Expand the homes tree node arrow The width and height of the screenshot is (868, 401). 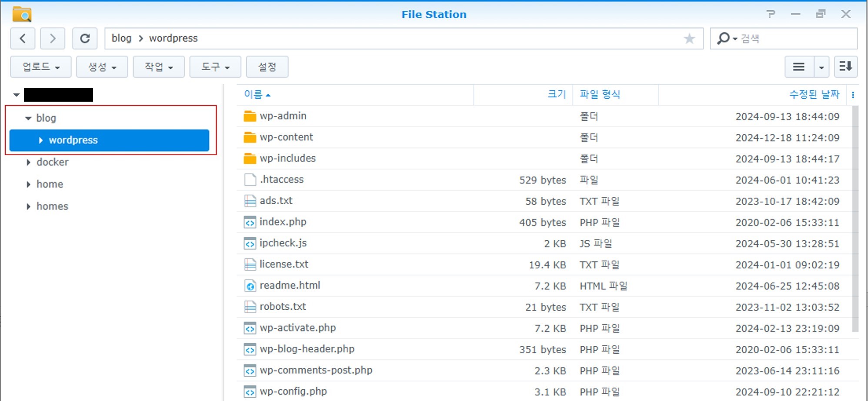(28, 206)
